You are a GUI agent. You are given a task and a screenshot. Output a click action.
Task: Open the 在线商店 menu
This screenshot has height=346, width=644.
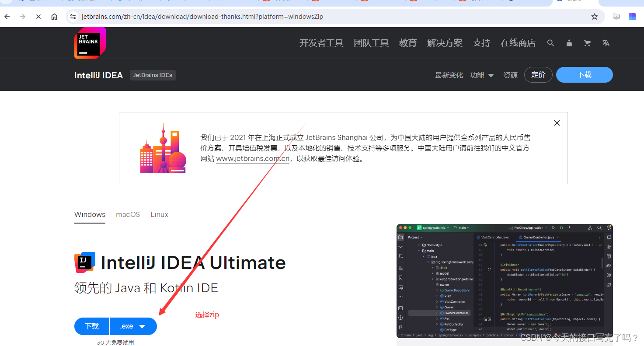[518, 43]
